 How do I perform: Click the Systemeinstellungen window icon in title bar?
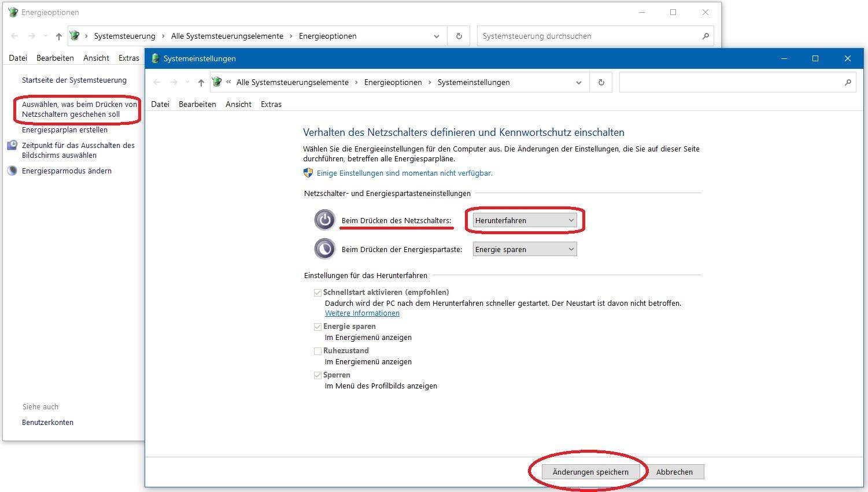tap(155, 58)
